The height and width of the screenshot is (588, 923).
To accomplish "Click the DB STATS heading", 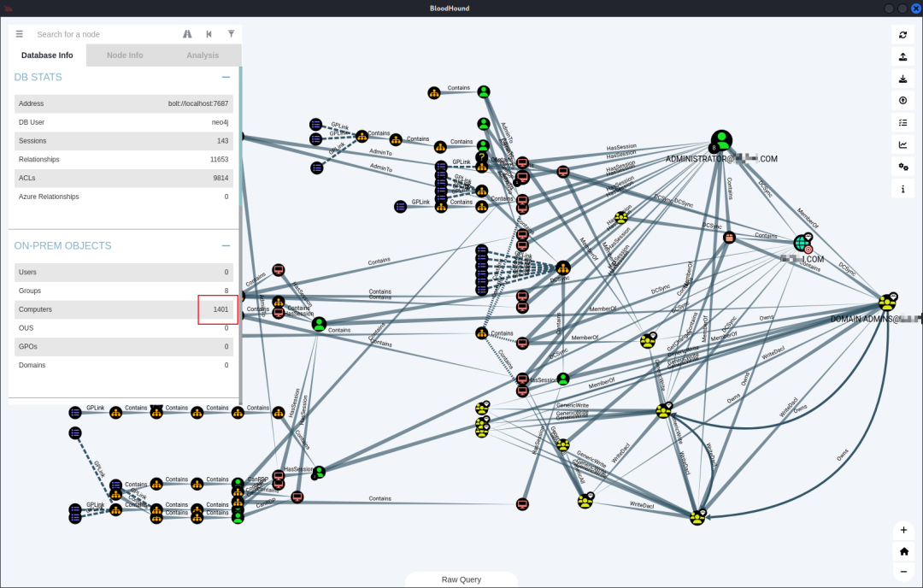I will pyautogui.click(x=38, y=77).
